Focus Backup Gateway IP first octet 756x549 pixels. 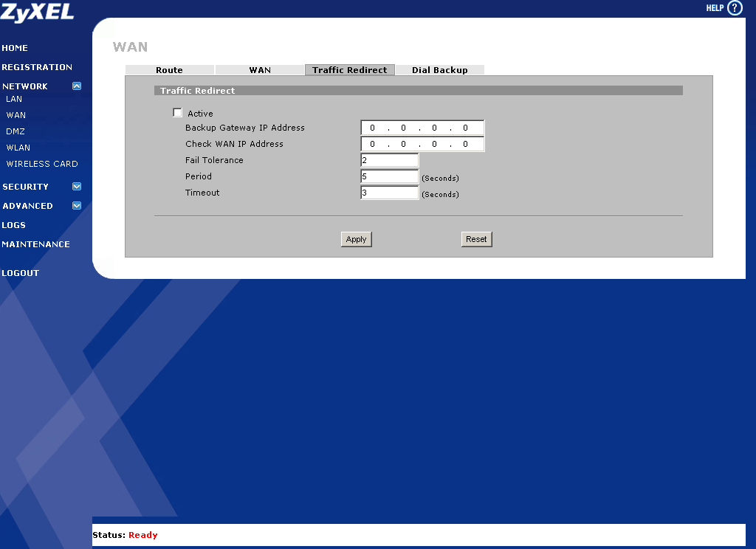pyautogui.click(x=372, y=128)
